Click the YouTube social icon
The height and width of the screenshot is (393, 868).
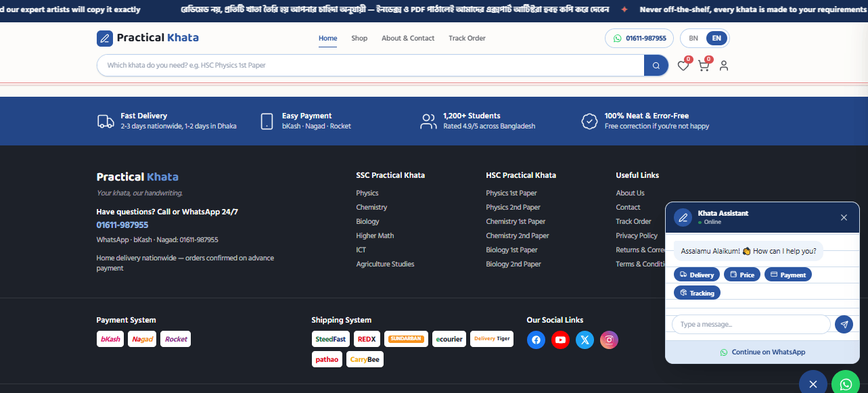tap(561, 340)
